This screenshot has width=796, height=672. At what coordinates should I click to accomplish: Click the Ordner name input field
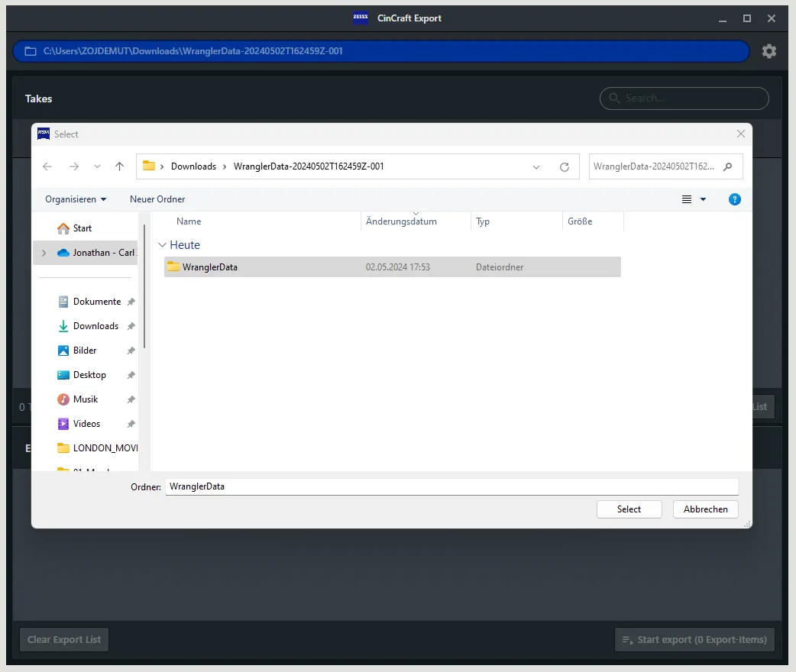tap(451, 486)
